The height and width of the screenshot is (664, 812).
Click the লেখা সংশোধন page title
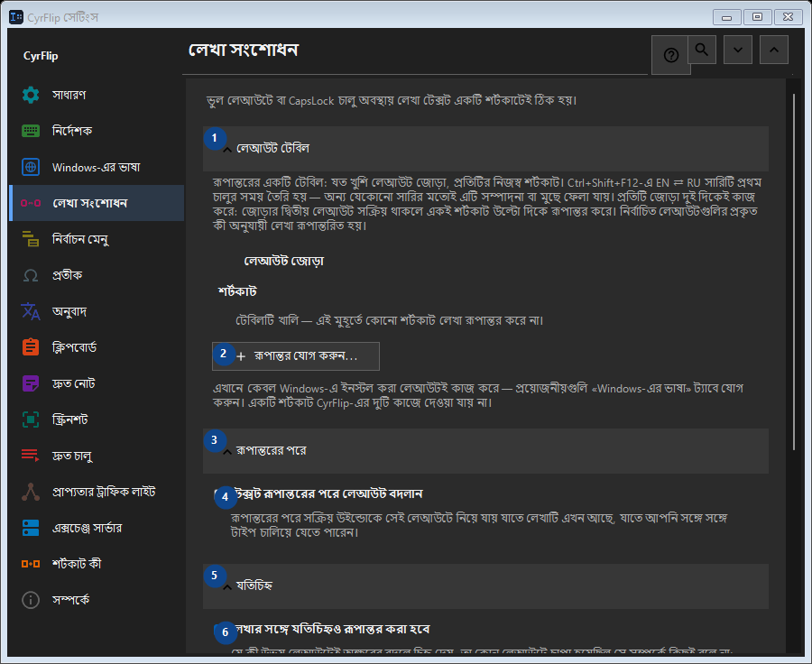(244, 51)
